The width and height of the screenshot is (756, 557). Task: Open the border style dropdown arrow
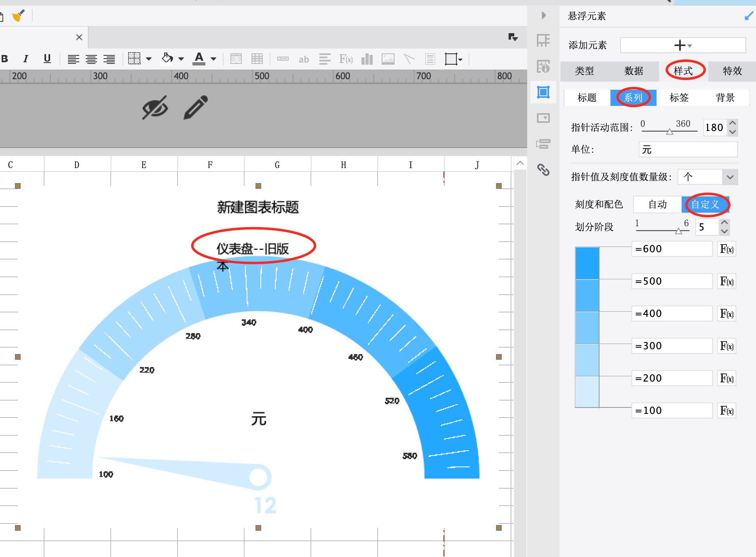point(149,59)
